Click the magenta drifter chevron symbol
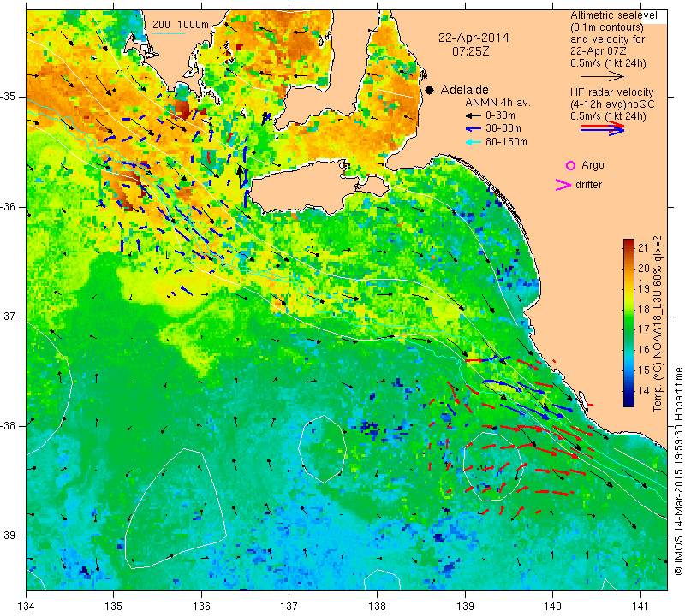 [x=563, y=185]
